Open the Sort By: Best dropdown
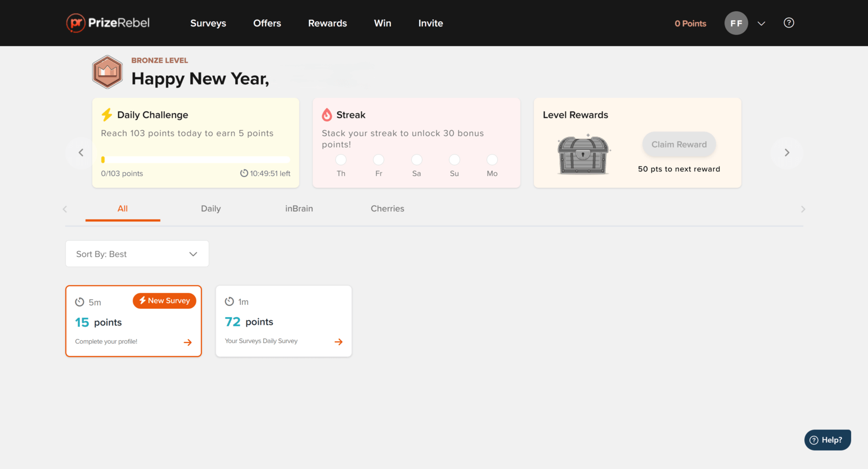Screen dimensions: 868x469 pyautogui.click(x=137, y=254)
